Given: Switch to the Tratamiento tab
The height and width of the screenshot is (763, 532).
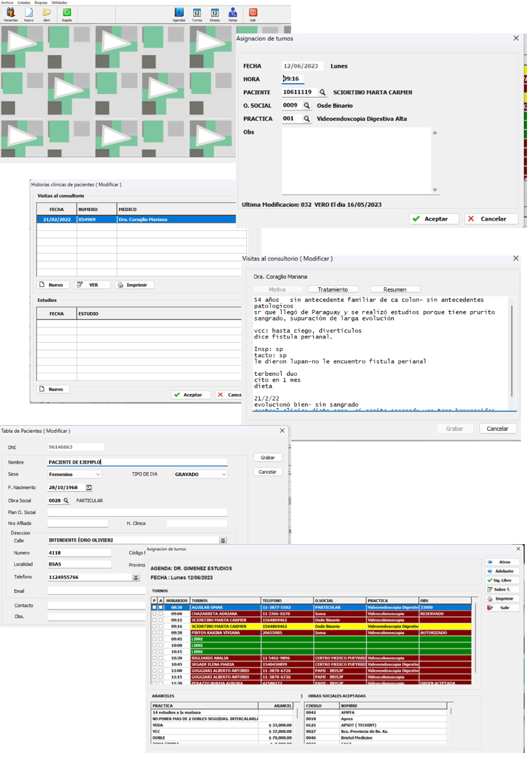Looking at the screenshot, I should 333,290.
